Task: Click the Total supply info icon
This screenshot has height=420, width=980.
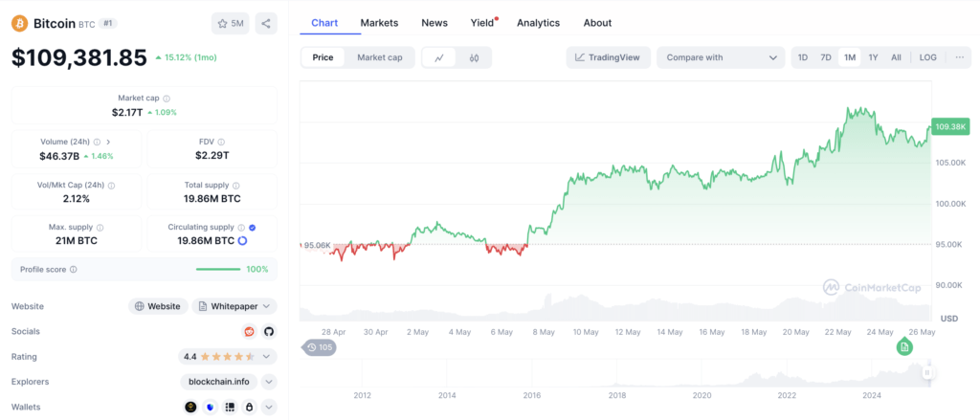Action: 236,186
